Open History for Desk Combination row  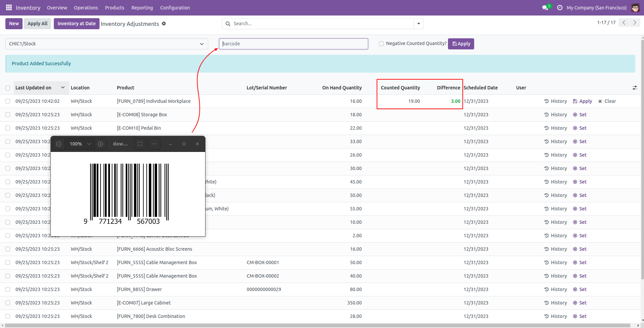[x=556, y=316]
